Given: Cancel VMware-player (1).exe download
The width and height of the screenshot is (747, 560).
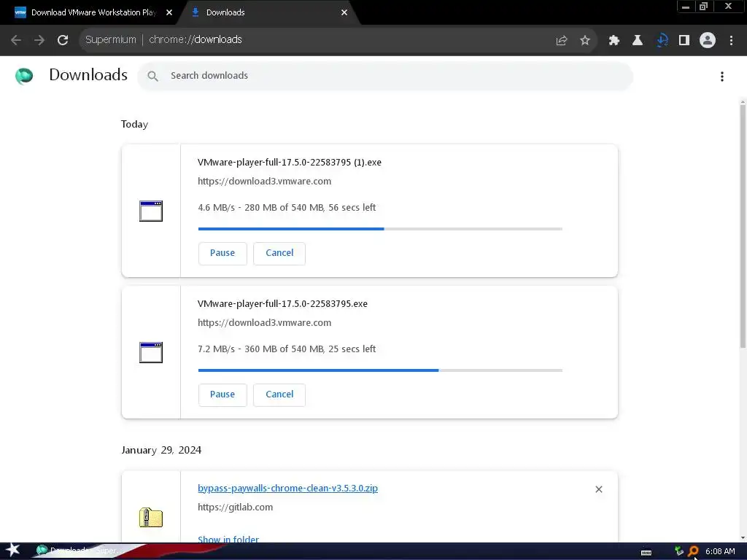Looking at the screenshot, I should [x=279, y=253].
